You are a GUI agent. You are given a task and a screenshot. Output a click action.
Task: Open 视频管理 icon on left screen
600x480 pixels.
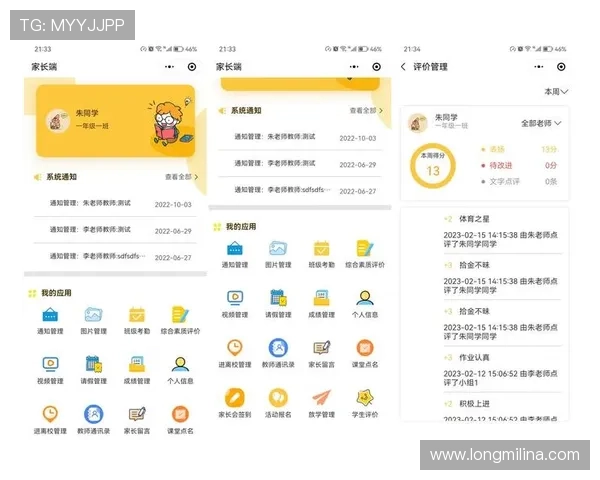click(51, 364)
